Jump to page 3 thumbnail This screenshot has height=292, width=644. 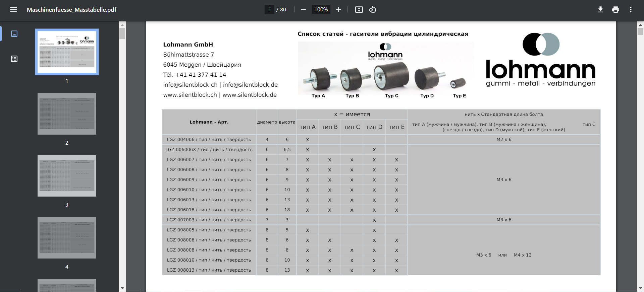click(x=67, y=176)
